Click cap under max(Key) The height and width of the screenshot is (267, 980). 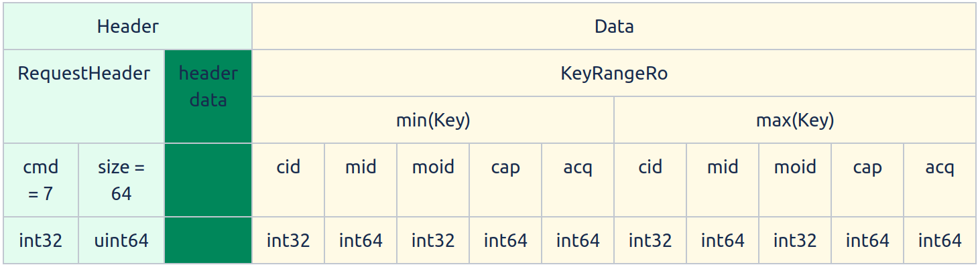tap(867, 180)
